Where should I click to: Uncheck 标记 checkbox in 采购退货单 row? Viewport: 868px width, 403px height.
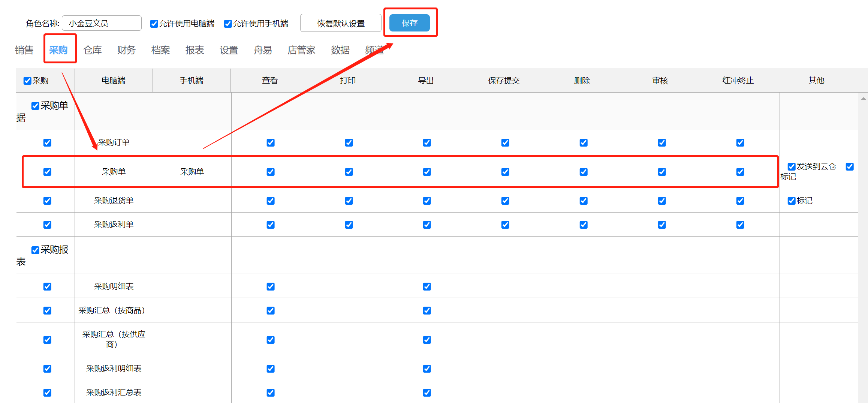coord(792,201)
